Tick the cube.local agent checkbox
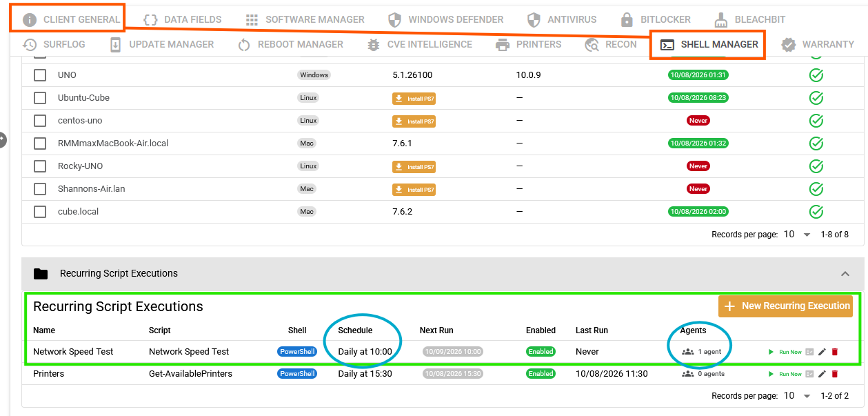Viewport: 868px width, 416px height. coord(40,211)
